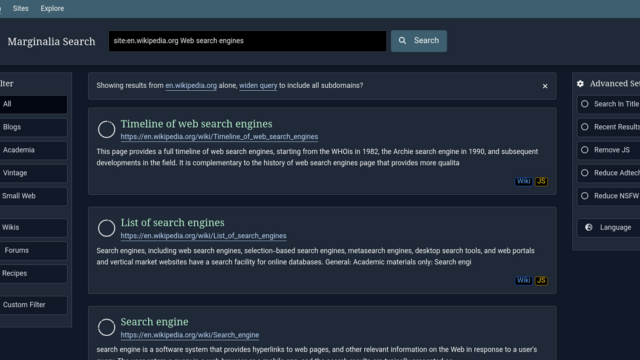Click the Wiki badge on List of search engines
640x360 pixels.
coord(523,280)
